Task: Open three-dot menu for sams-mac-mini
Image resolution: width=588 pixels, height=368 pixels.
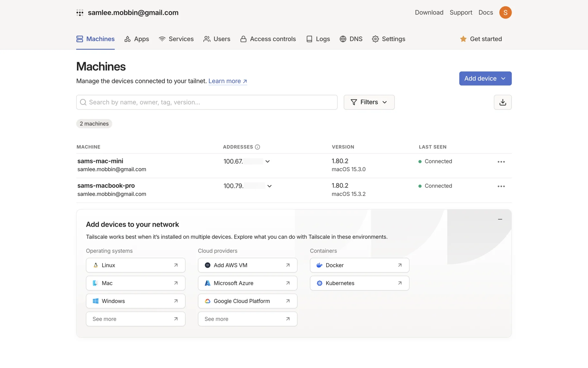Action: click(x=501, y=162)
